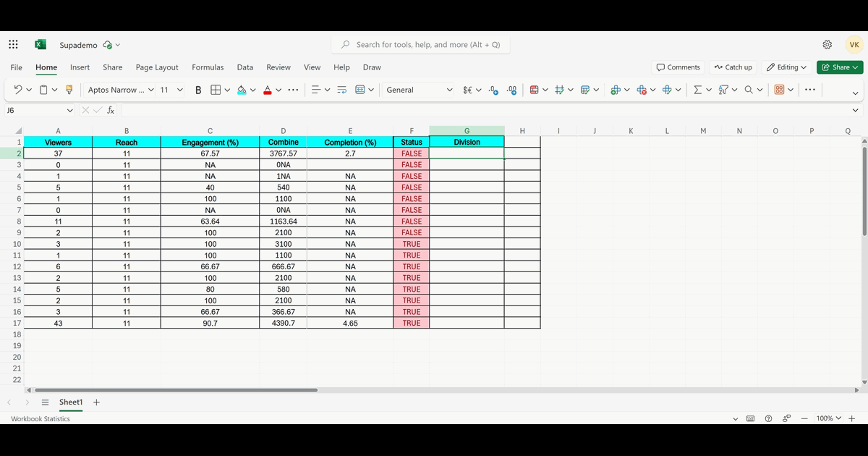This screenshot has width=868, height=456.
Task: Switch to the Page Layout tab
Action: pyautogui.click(x=157, y=67)
